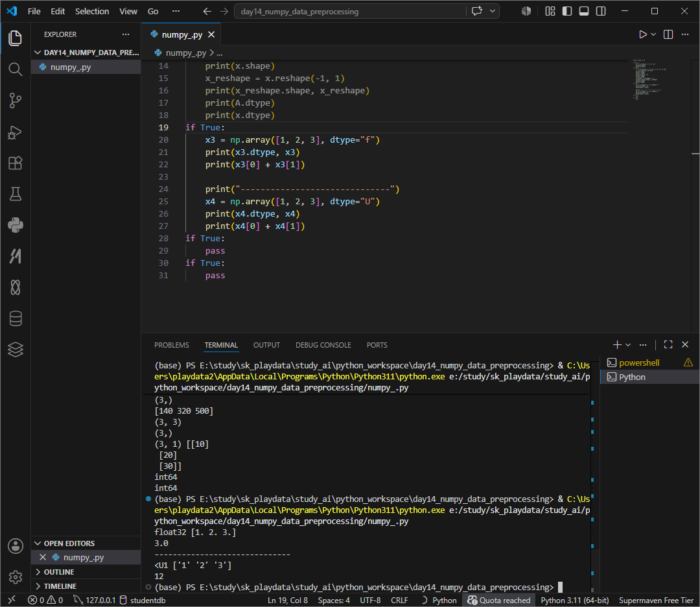
Task: Click the studentdb database status item
Action: [x=143, y=601]
